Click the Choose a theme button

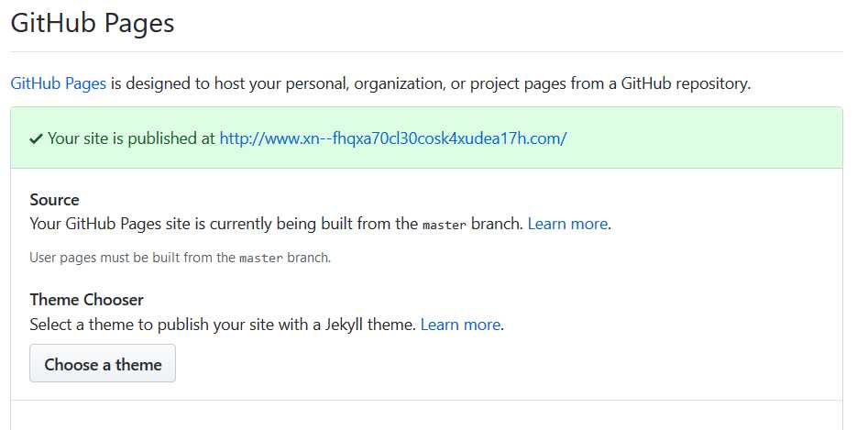(x=103, y=364)
